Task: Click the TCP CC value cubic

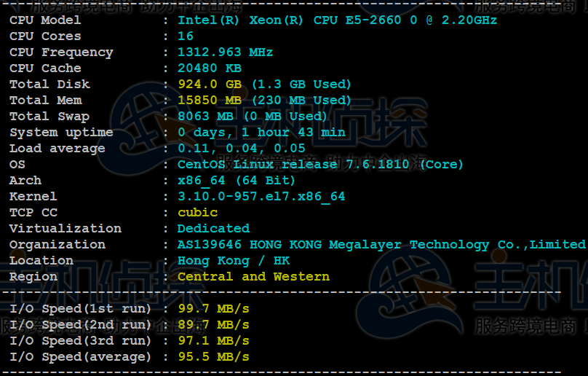Action: click(x=197, y=213)
